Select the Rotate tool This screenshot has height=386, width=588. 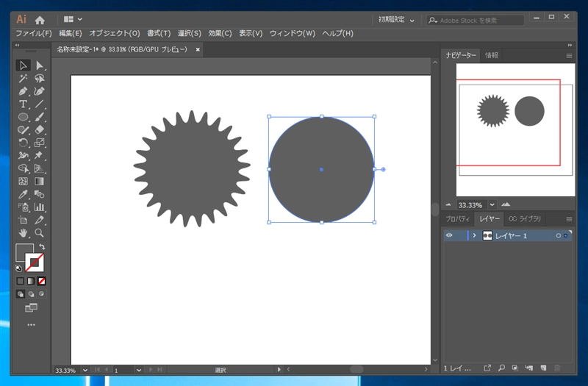pos(24,143)
